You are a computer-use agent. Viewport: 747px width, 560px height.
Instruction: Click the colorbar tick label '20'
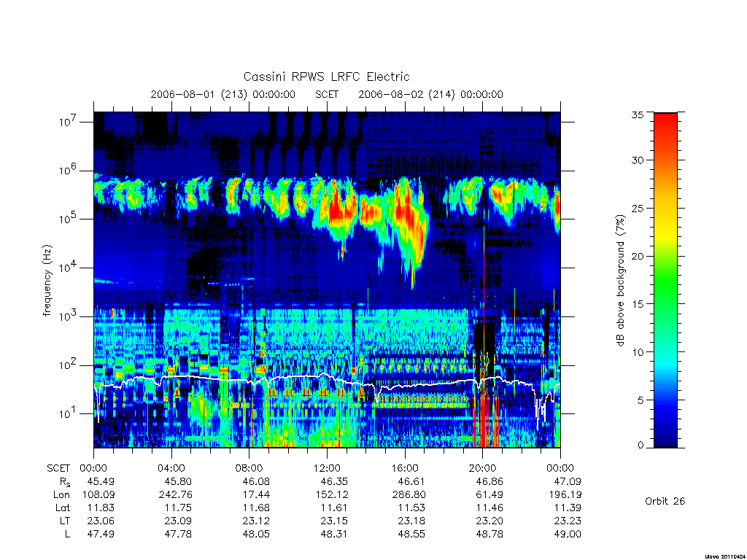coord(638,256)
